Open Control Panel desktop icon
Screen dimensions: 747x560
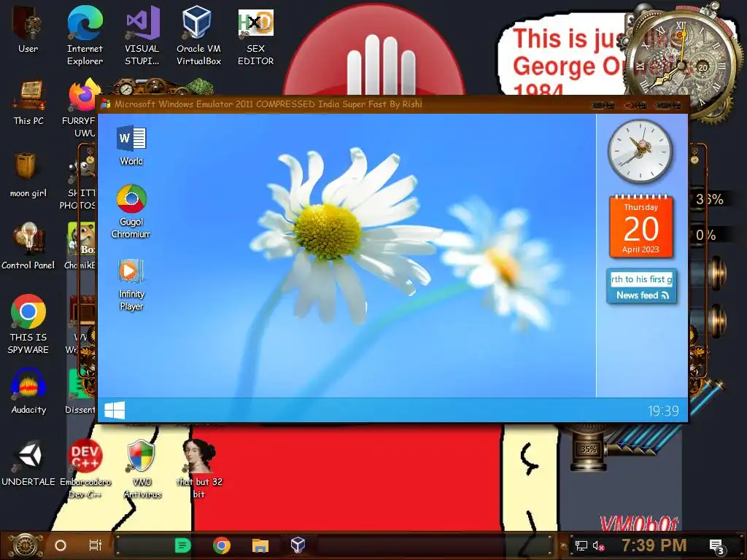point(28,246)
